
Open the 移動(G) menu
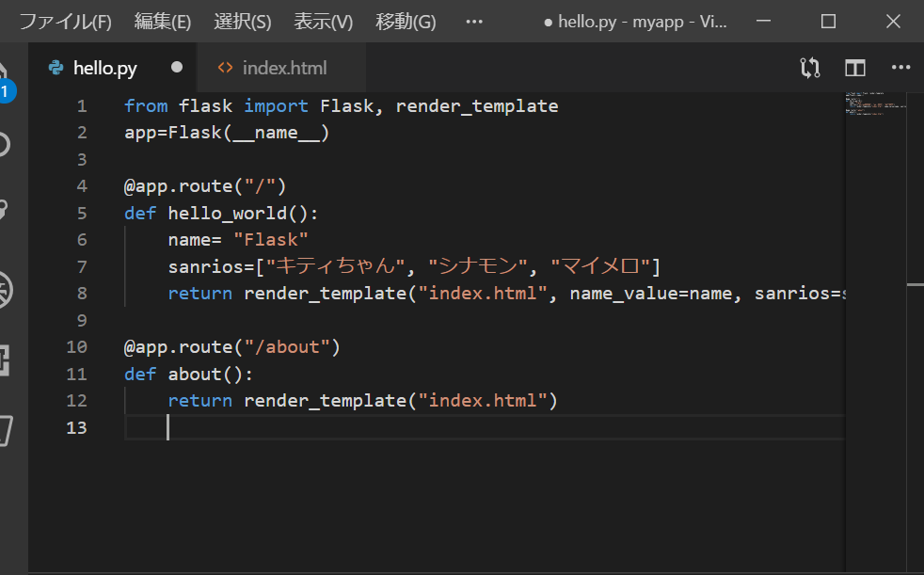[406, 22]
